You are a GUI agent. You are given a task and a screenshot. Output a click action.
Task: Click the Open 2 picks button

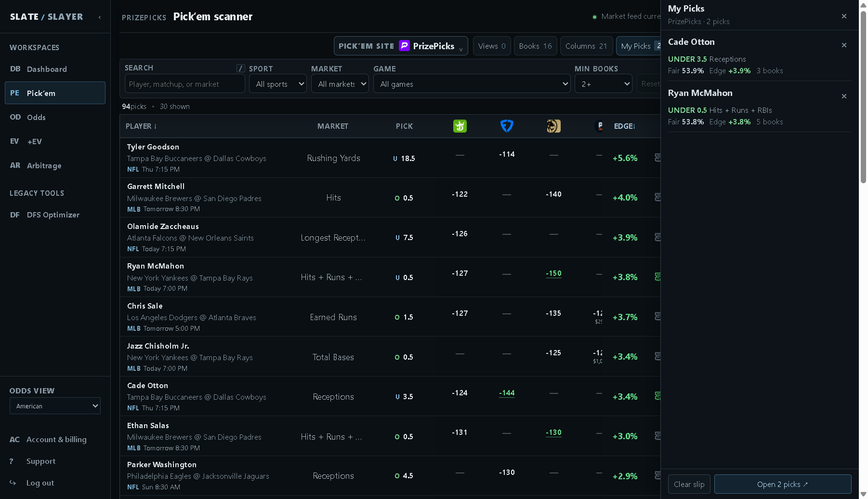point(783,484)
